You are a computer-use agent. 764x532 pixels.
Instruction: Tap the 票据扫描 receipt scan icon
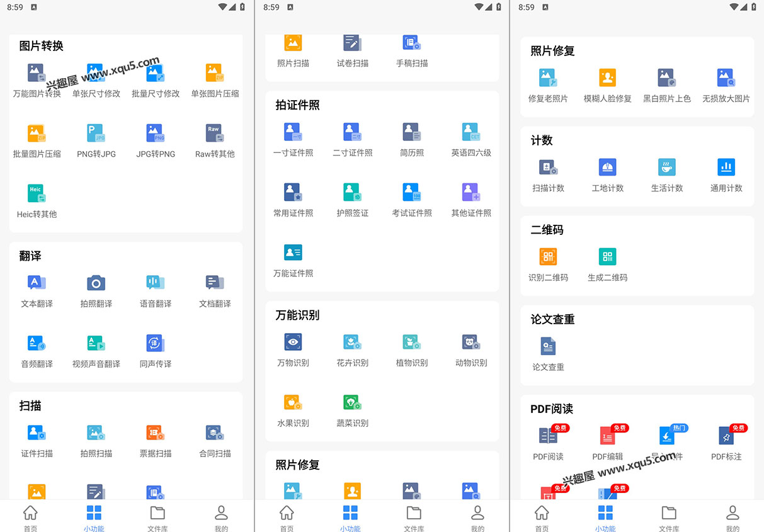(156, 433)
